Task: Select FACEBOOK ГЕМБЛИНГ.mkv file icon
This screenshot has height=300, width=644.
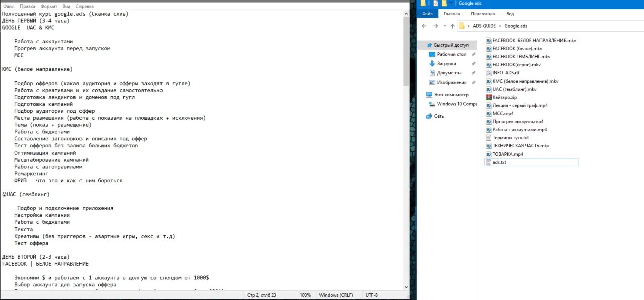Action: tap(488, 56)
